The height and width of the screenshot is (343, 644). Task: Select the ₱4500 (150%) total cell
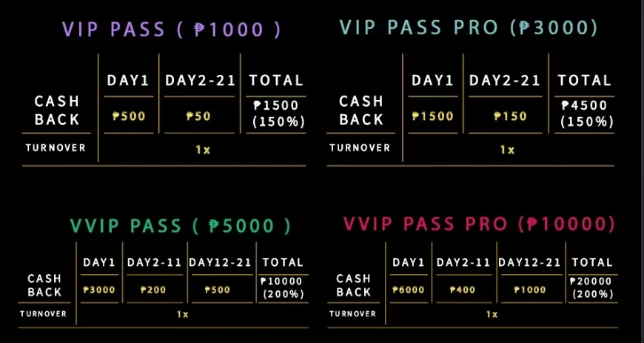pyautogui.click(x=584, y=113)
